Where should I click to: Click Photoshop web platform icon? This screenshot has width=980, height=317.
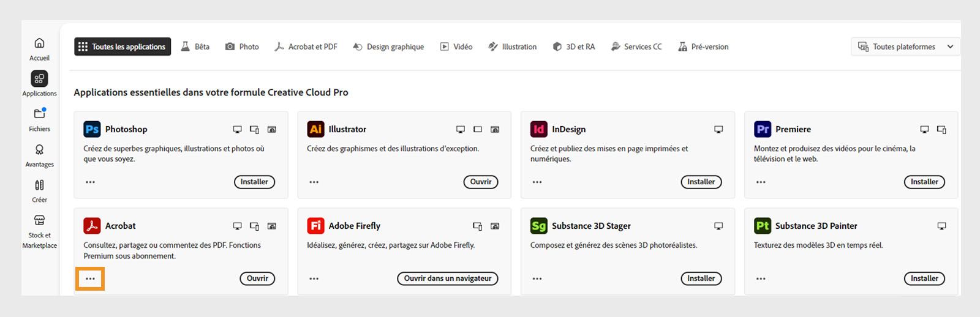click(272, 129)
